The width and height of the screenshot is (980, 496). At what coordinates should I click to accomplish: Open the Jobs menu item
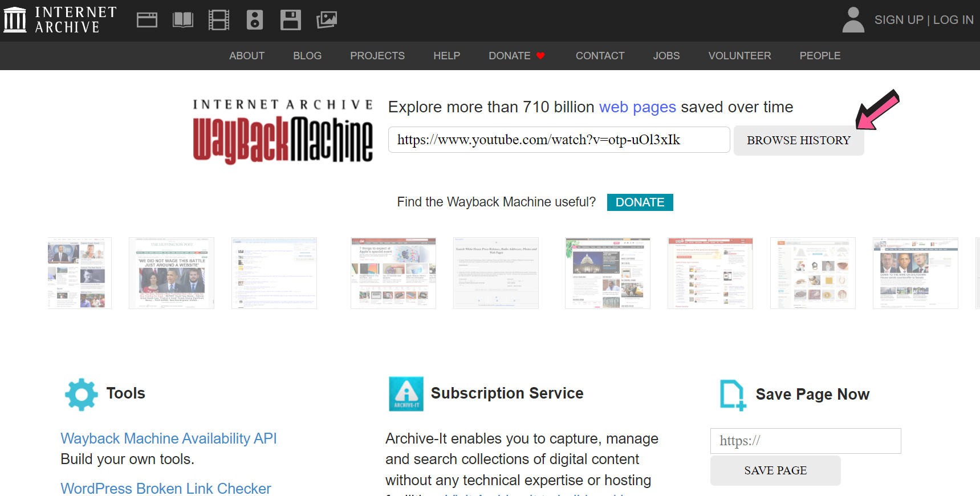(x=666, y=56)
